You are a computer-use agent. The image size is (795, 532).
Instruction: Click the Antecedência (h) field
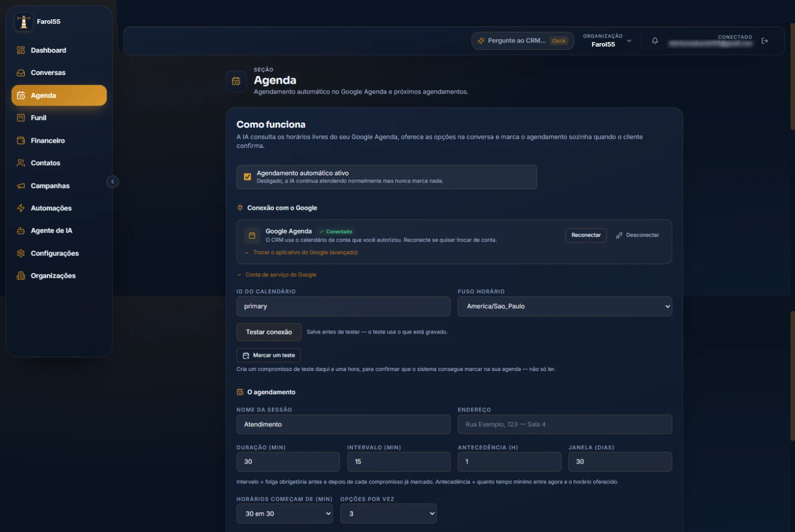click(x=510, y=462)
